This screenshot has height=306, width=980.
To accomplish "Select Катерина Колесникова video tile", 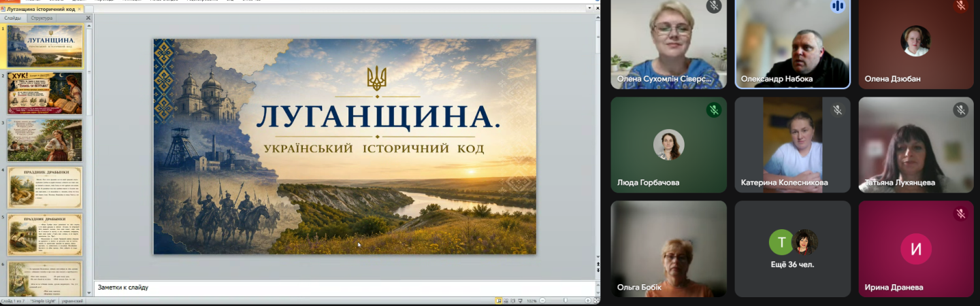I will pos(793,145).
